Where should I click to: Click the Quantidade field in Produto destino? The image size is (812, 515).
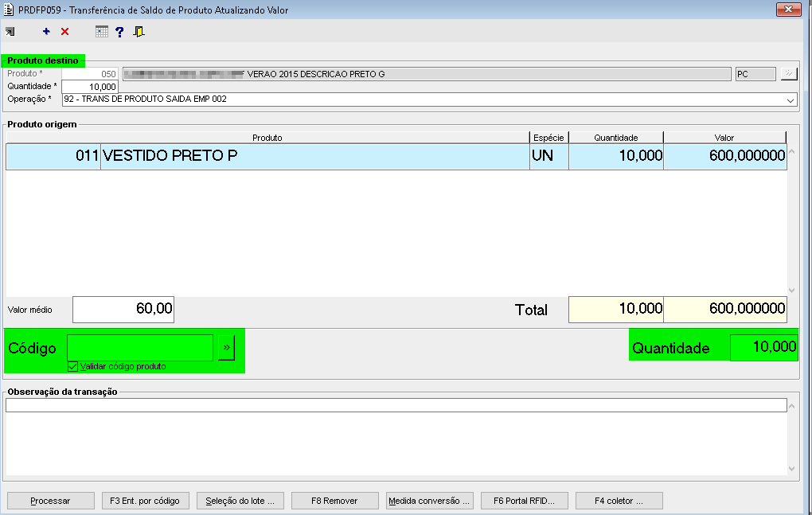tap(90, 87)
